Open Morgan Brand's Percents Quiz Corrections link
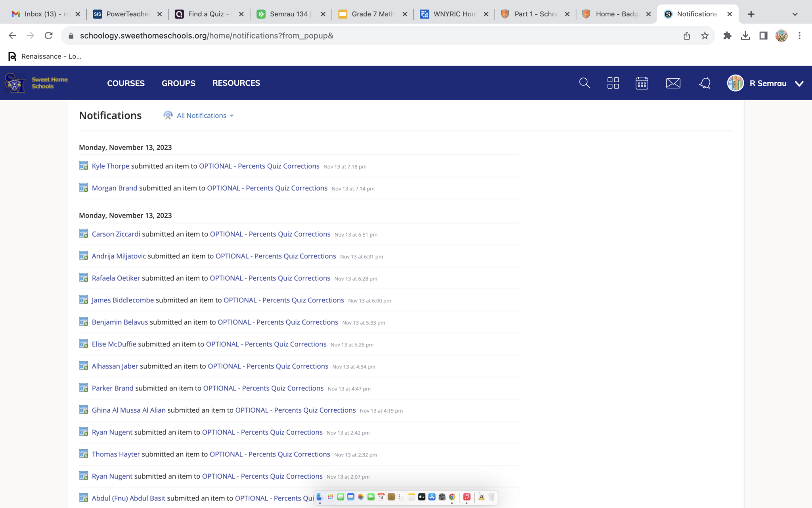The height and width of the screenshot is (508, 812). 267,188
